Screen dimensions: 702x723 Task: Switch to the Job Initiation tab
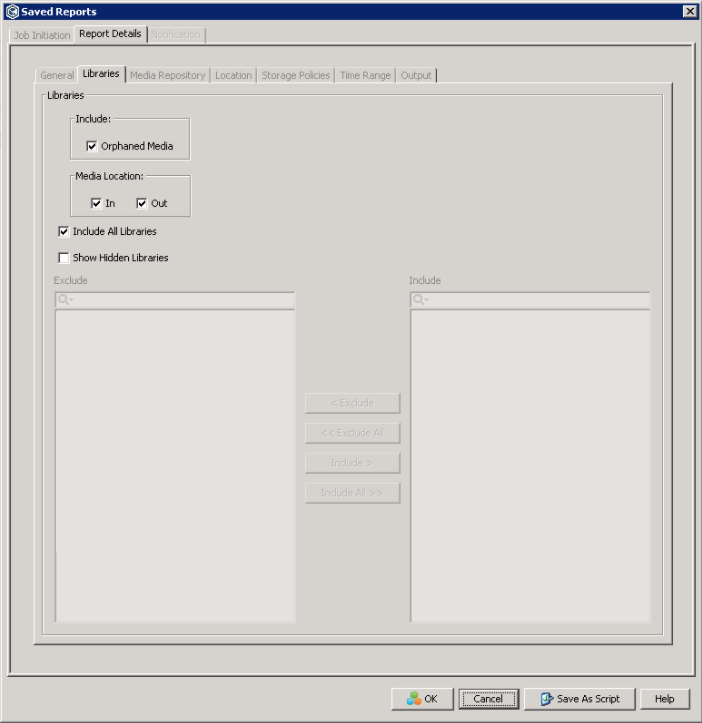(42, 36)
